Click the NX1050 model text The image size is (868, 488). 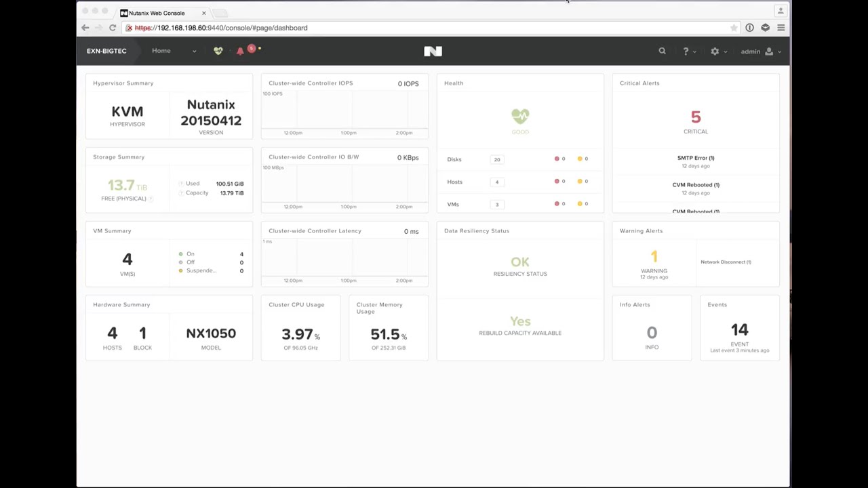point(211,333)
